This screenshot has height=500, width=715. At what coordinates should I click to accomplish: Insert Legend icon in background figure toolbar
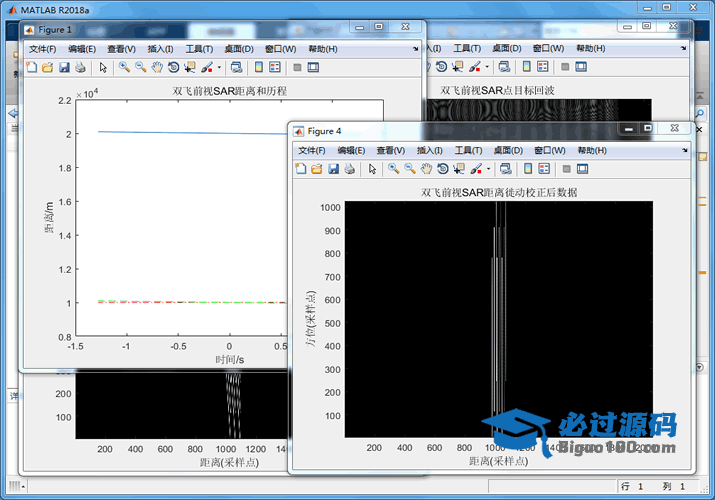coord(543,67)
